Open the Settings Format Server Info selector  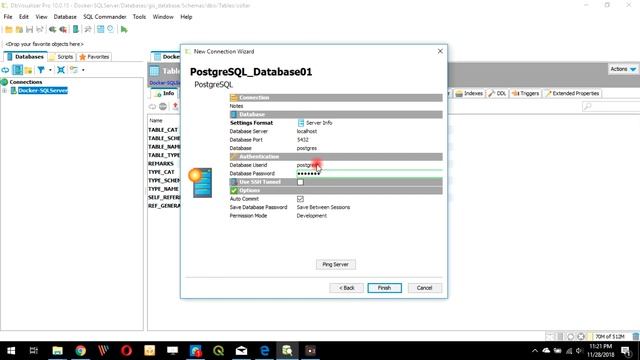pyautogui.click(x=315, y=123)
